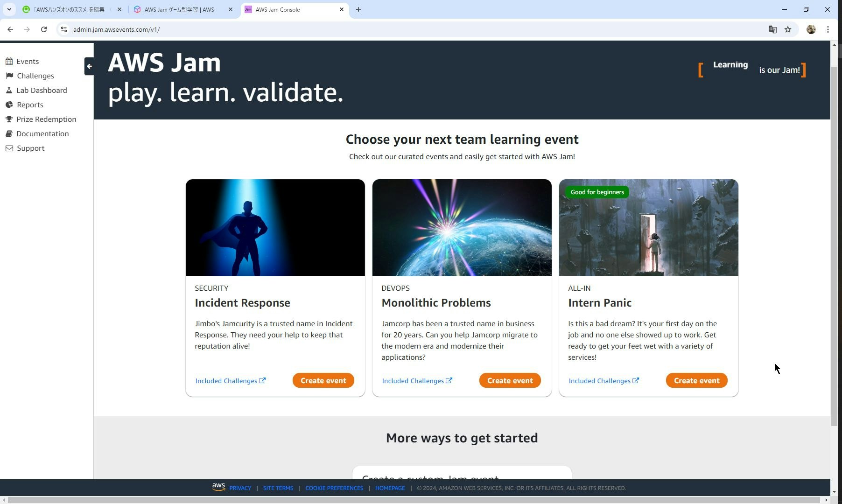
Task: Click the Incident Response title
Action: 242,303
